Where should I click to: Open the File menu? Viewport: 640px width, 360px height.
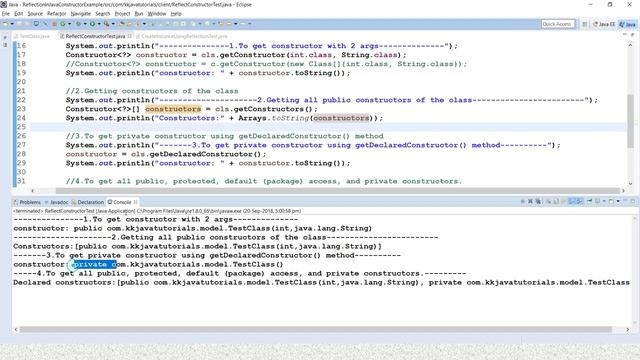point(5,13)
